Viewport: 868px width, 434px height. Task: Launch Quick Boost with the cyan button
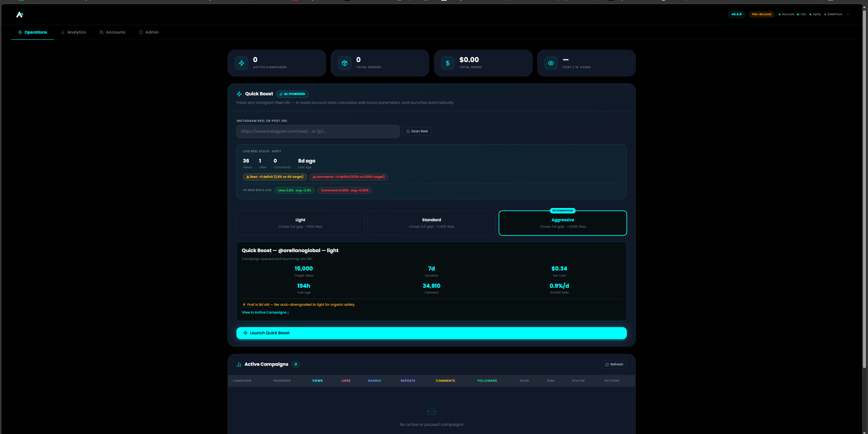(x=431, y=333)
